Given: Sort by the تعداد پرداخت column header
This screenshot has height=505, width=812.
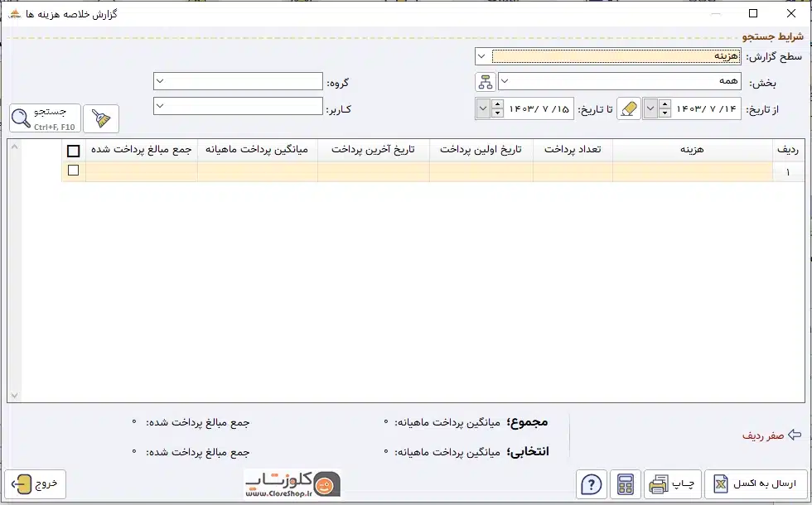Looking at the screenshot, I should 573,150.
